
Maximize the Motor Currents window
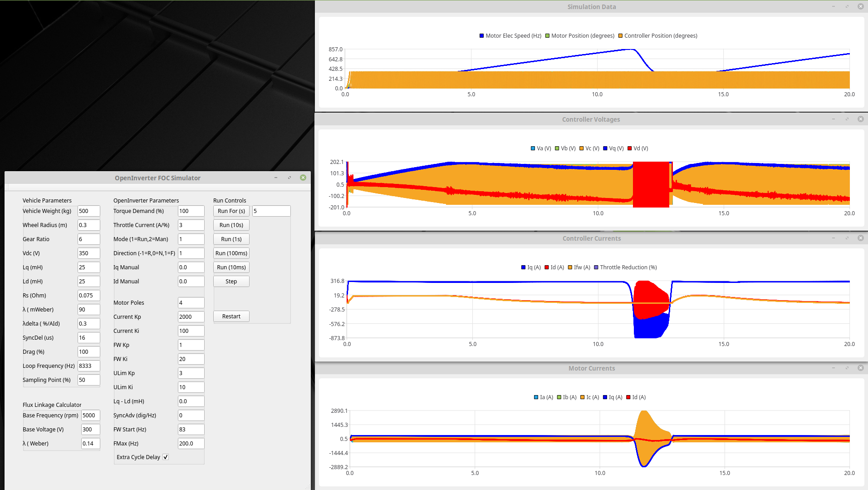click(847, 368)
